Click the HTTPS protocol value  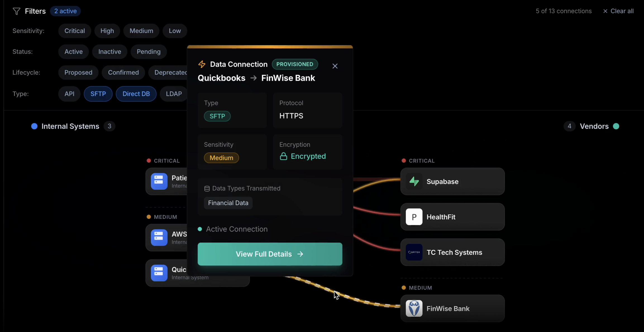tap(291, 116)
